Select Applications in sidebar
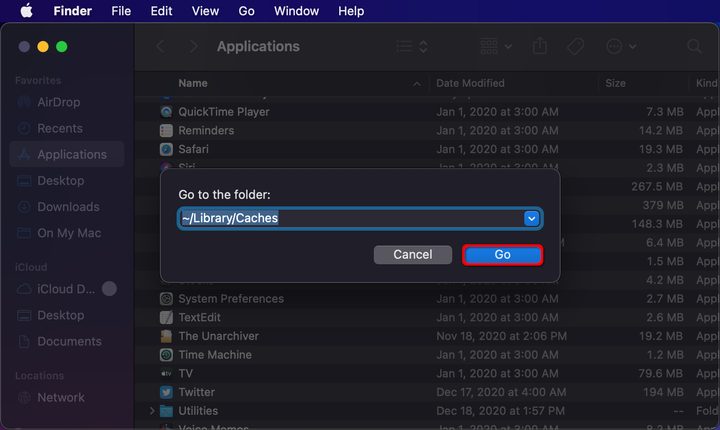 tap(67, 154)
